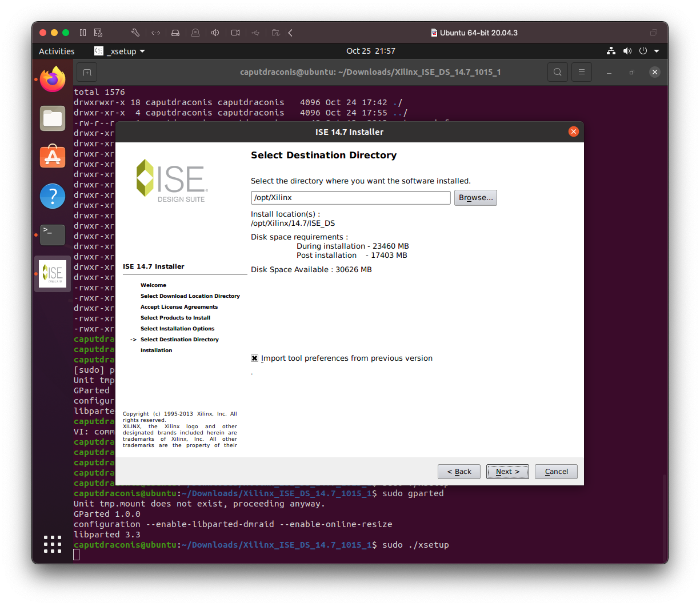Click Accept License Agreements step

(x=179, y=307)
